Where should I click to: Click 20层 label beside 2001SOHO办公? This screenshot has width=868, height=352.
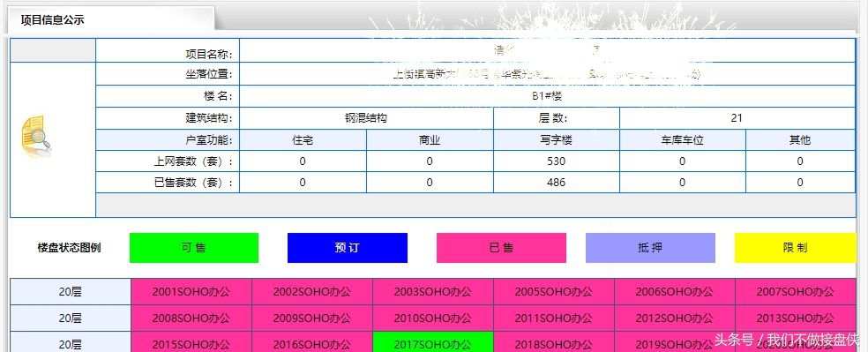pos(71,292)
